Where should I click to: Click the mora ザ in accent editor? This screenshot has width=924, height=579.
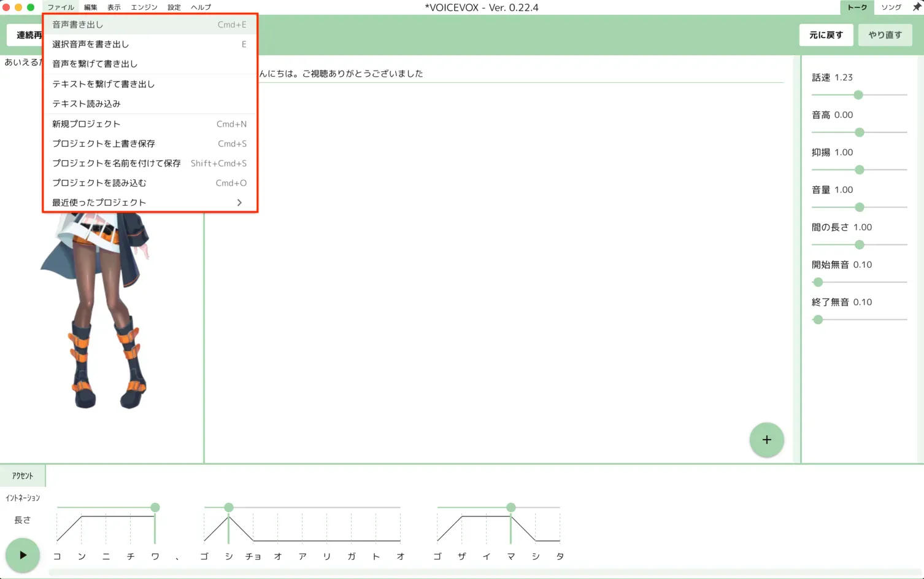click(x=462, y=556)
